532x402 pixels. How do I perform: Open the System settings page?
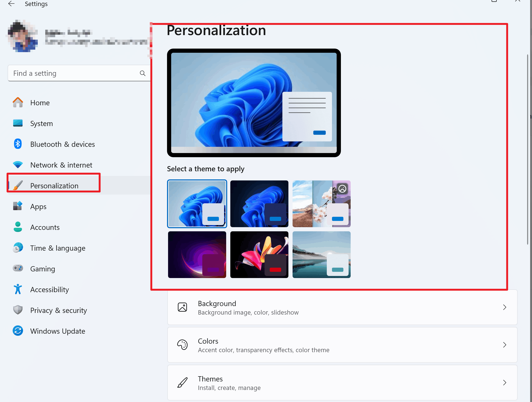click(41, 124)
